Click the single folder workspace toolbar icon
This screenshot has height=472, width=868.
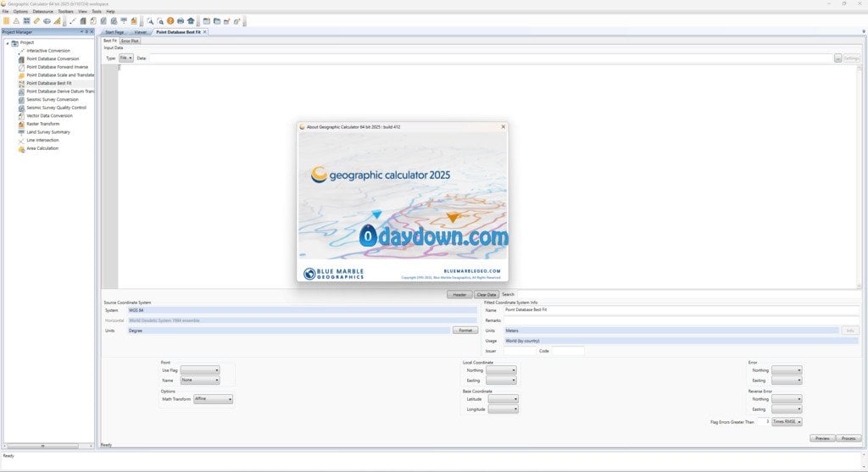pyautogui.click(x=207, y=21)
